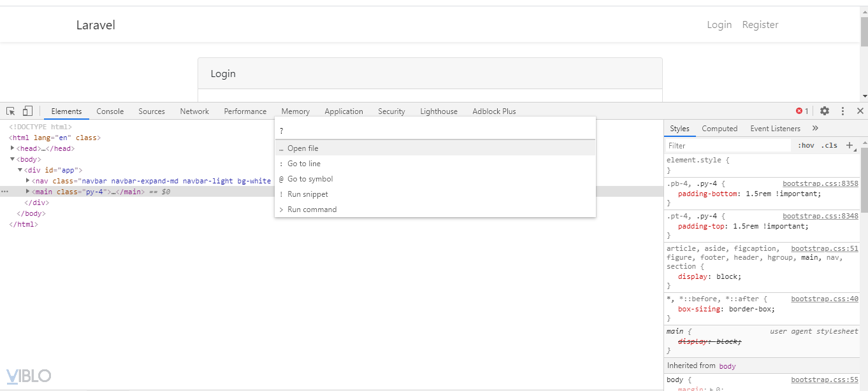This screenshot has height=391, width=868.
Task: Expand the head element node
Action: 13,148
